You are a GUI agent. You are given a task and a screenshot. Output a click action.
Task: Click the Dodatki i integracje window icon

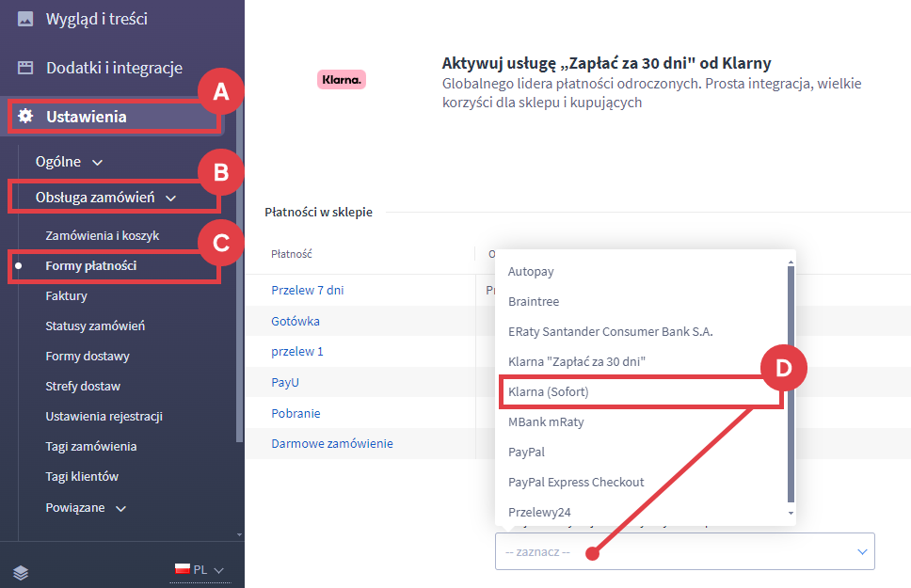(25, 68)
